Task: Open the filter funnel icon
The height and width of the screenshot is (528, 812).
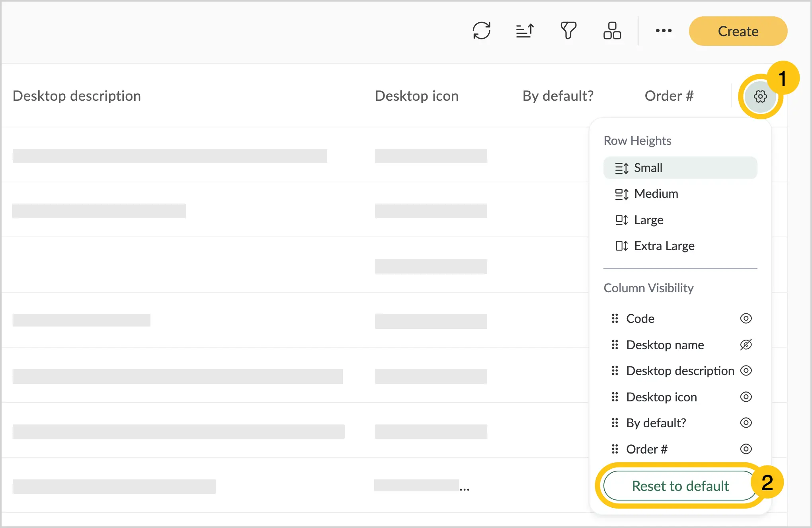Action: [568, 31]
